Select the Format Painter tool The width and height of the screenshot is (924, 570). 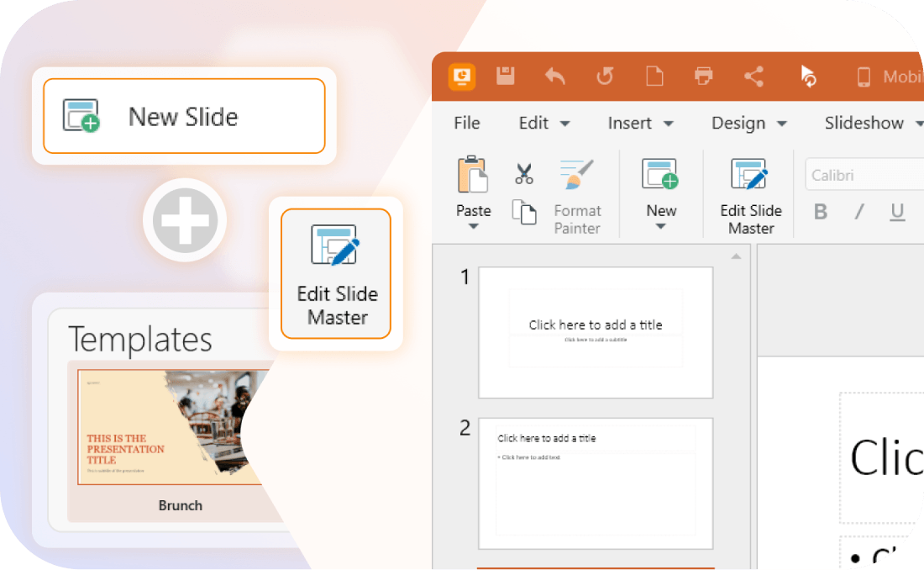(577, 195)
